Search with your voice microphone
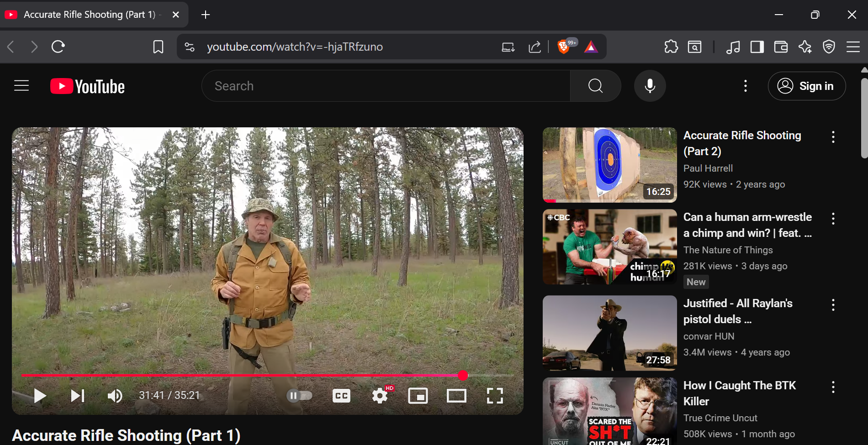The width and height of the screenshot is (868, 445). [x=650, y=86]
